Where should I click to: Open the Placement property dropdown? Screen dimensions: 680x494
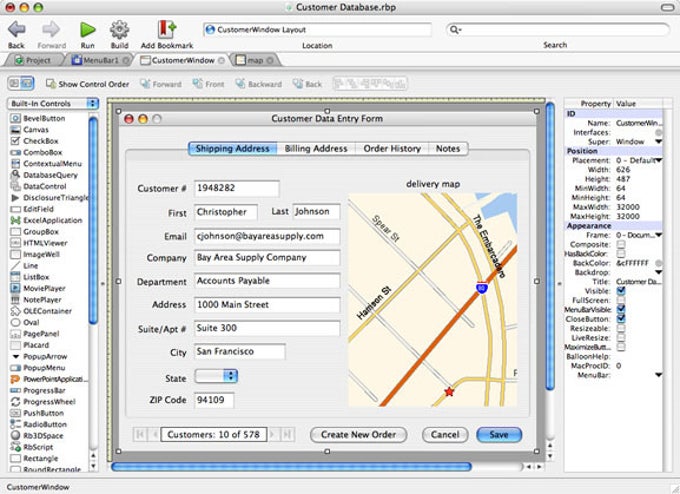click(x=658, y=160)
